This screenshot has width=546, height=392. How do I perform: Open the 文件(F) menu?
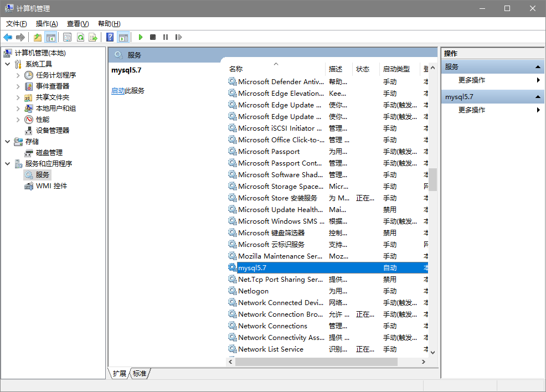point(17,24)
